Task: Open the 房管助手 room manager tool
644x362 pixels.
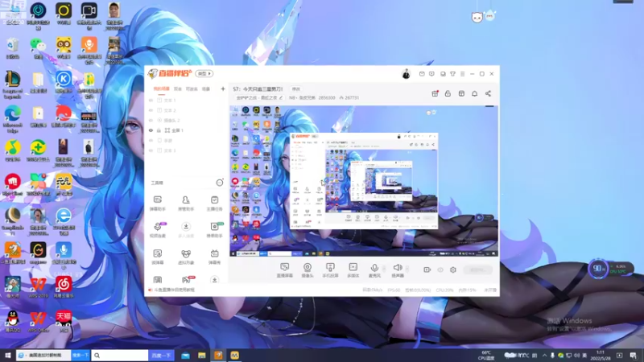Action: pyautogui.click(x=186, y=204)
